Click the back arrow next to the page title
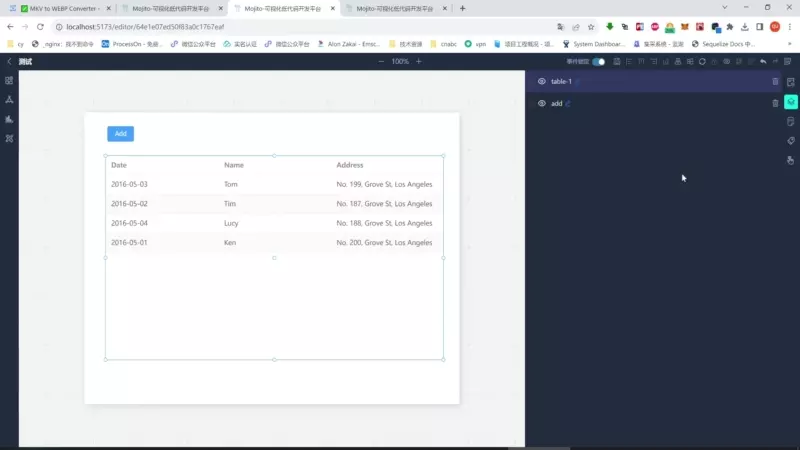Image resolution: width=800 pixels, height=450 pixels. click(x=9, y=62)
